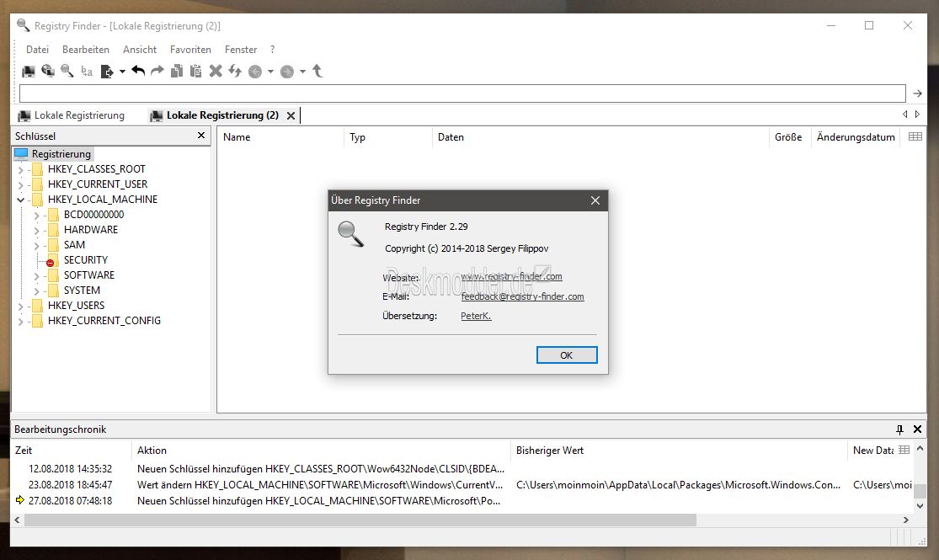939x560 pixels.
Task: Close the Lokale Registrierung (2) tab
Action: [x=291, y=115]
